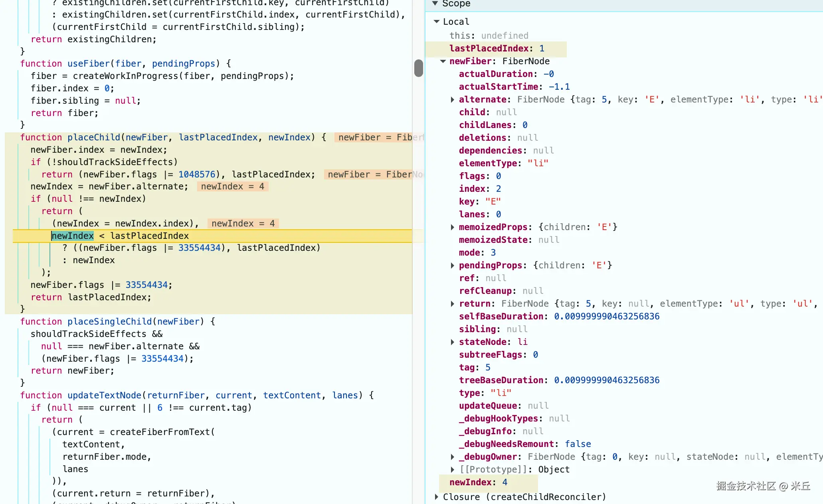The image size is (823, 504).
Task: Select the sibling: null property row
Action: tap(493, 329)
